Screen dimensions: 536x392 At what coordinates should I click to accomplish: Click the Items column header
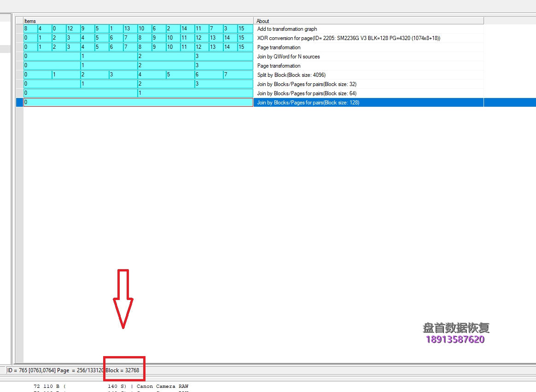(138, 21)
